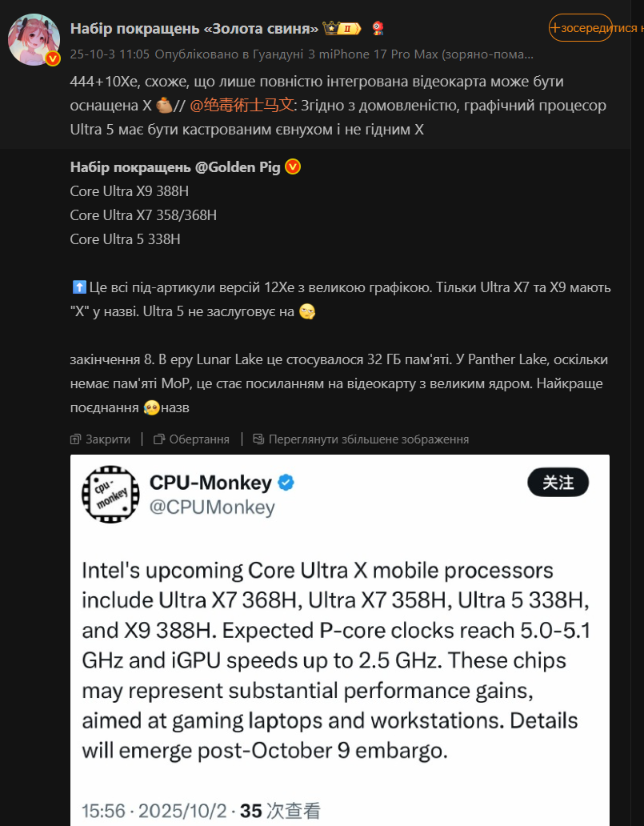The height and width of the screenshot is (826, 644).
Task: Click the «Обертання» rotate image button
Action: [198, 439]
